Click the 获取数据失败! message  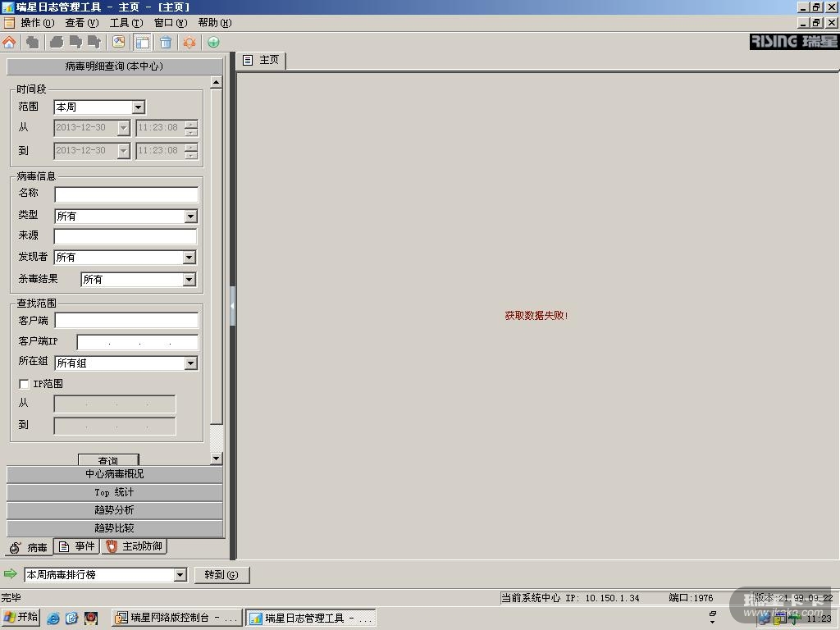pyautogui.click(x=536, y=316)
